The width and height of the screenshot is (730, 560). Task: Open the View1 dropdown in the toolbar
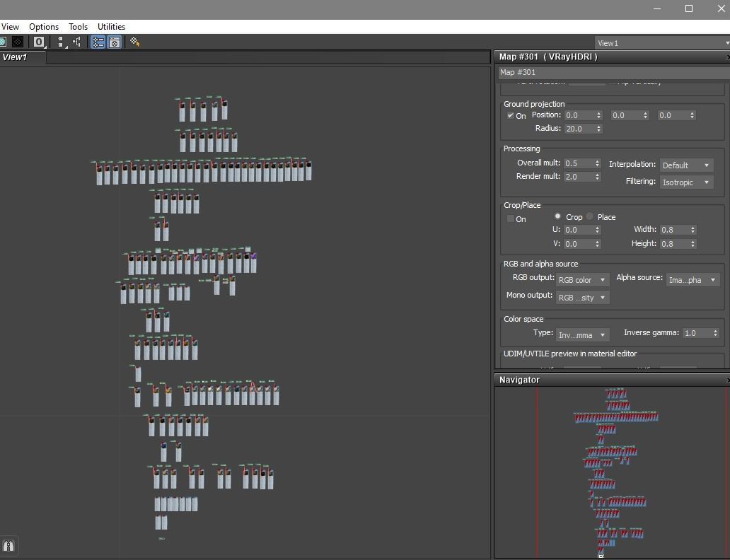[662, 43]
